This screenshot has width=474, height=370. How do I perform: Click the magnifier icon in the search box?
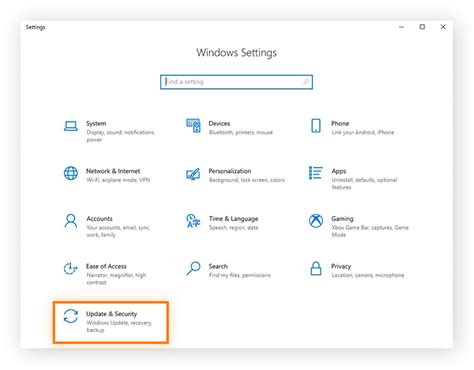(306, 82)
